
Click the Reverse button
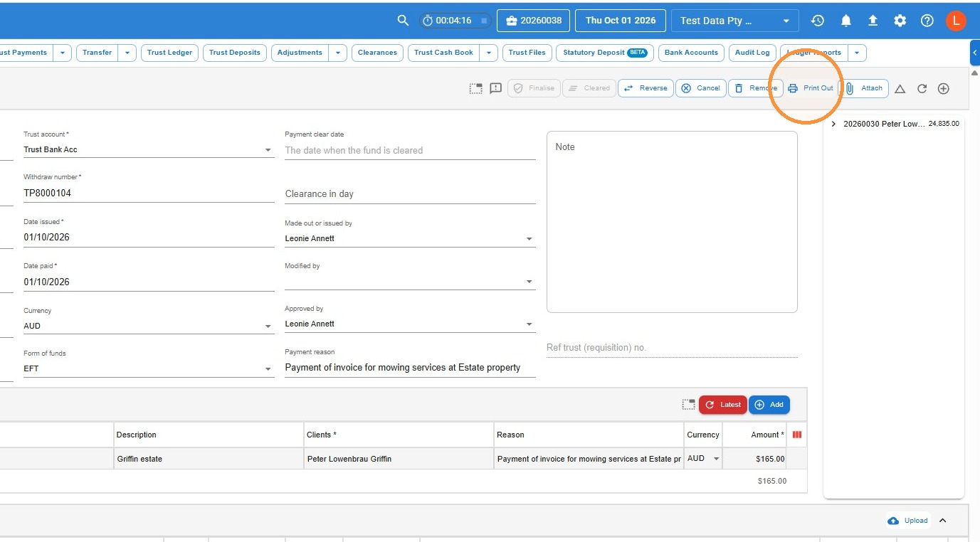point(646,88)
